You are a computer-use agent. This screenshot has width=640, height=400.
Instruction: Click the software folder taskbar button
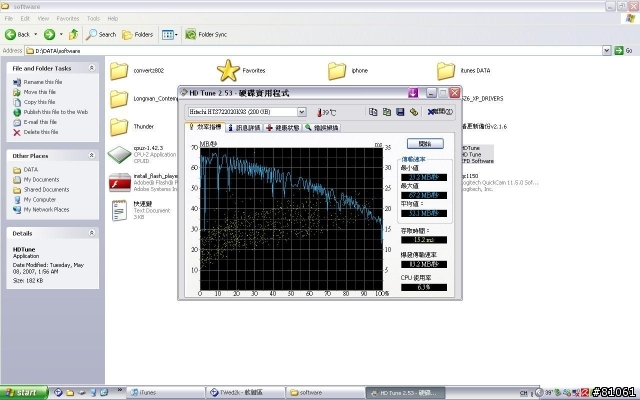[x=324, y=393]
